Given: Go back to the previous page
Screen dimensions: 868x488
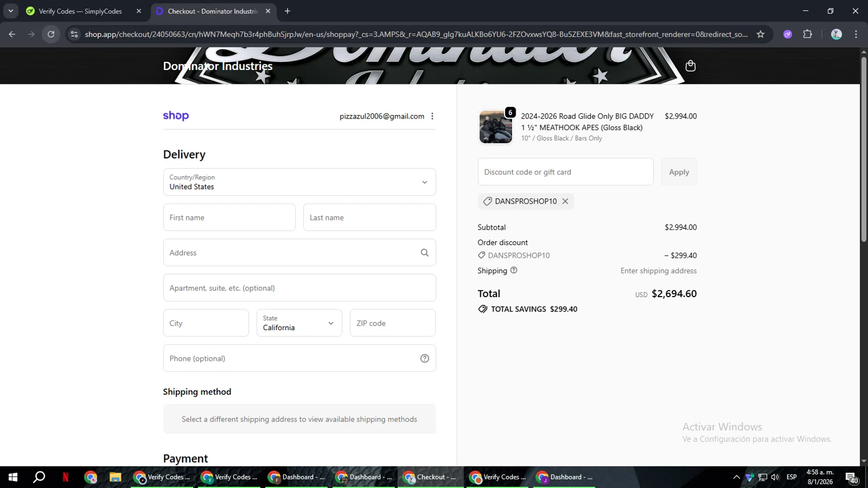Looking at the screenshot, I should coord(12,34).
